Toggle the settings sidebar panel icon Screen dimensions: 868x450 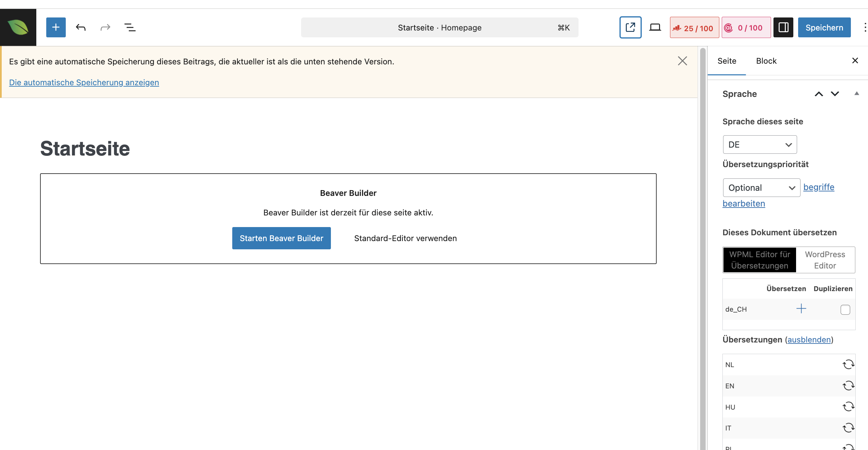click(783, 27)
